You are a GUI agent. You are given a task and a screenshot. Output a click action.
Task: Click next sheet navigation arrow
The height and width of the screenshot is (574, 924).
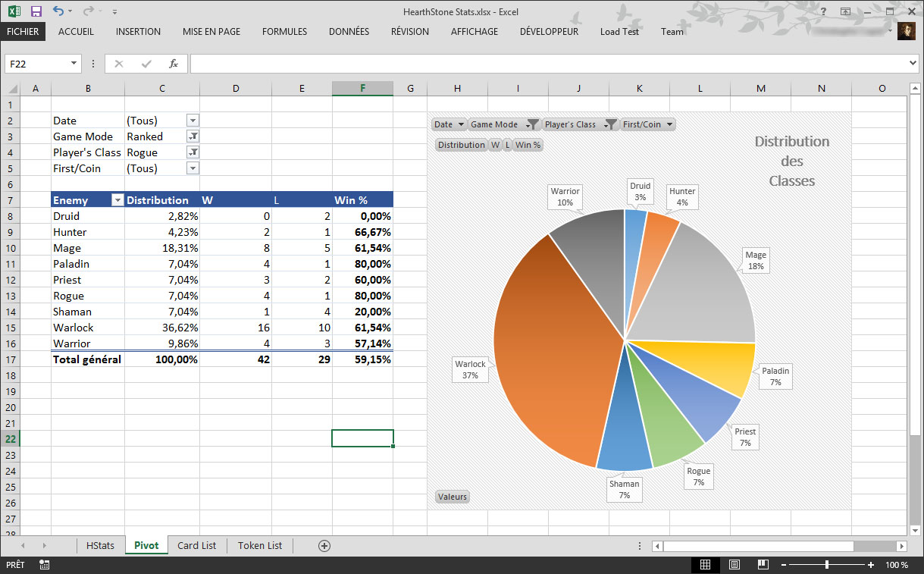pos(45,546)
